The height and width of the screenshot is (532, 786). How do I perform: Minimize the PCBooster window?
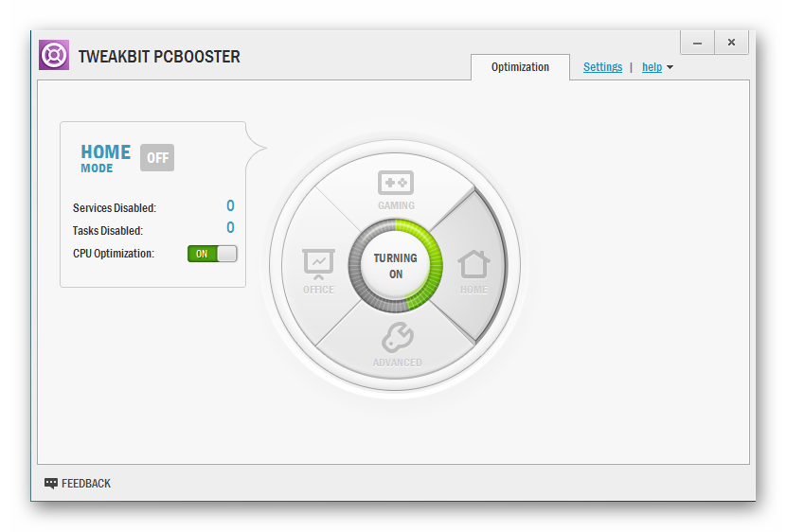click(x=697, y=43)
